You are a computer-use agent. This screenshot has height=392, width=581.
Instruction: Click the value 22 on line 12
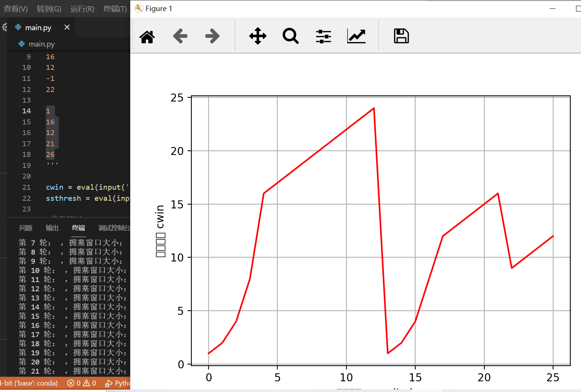pyautogui.click(x=50, y=90)
